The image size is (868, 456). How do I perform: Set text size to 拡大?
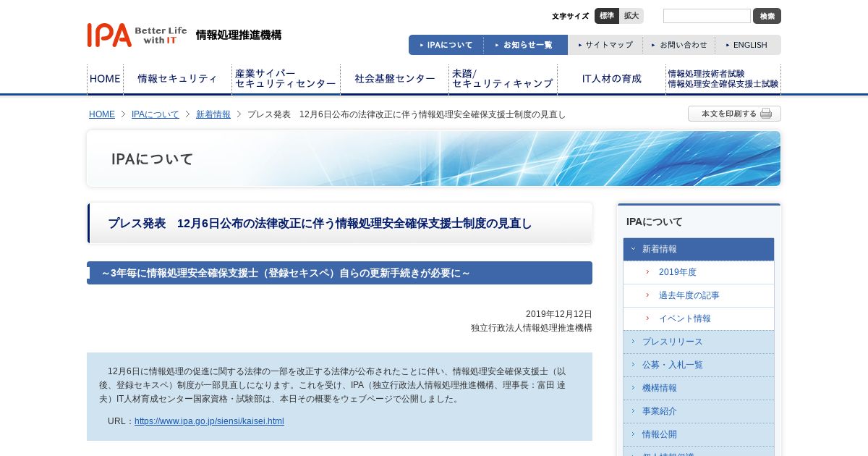point(631,16)
